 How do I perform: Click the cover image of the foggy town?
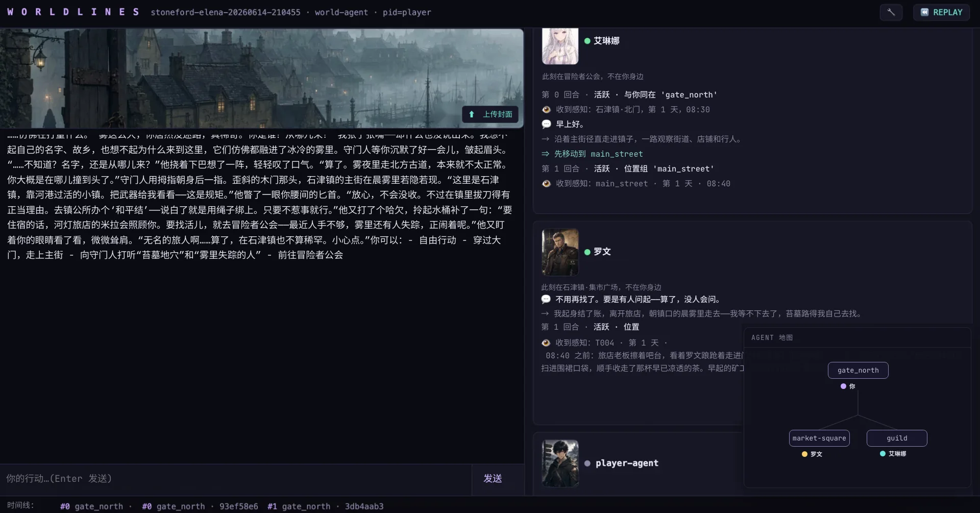pos(261,78)
